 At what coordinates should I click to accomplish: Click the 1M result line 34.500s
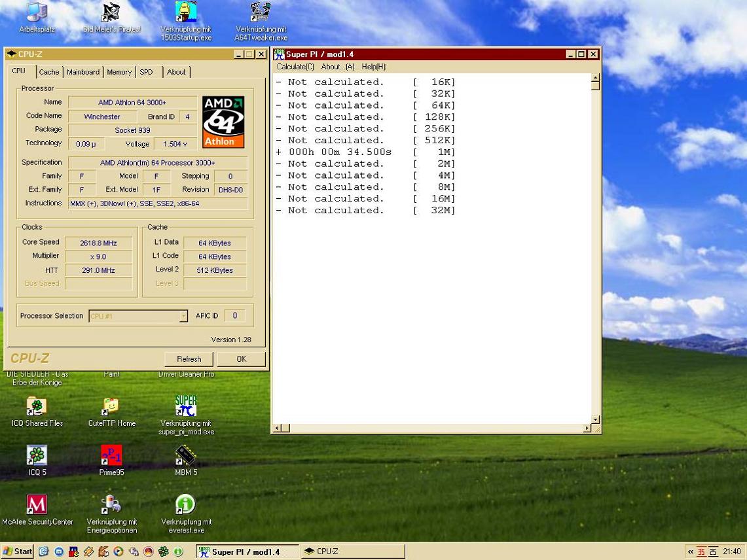365,152
